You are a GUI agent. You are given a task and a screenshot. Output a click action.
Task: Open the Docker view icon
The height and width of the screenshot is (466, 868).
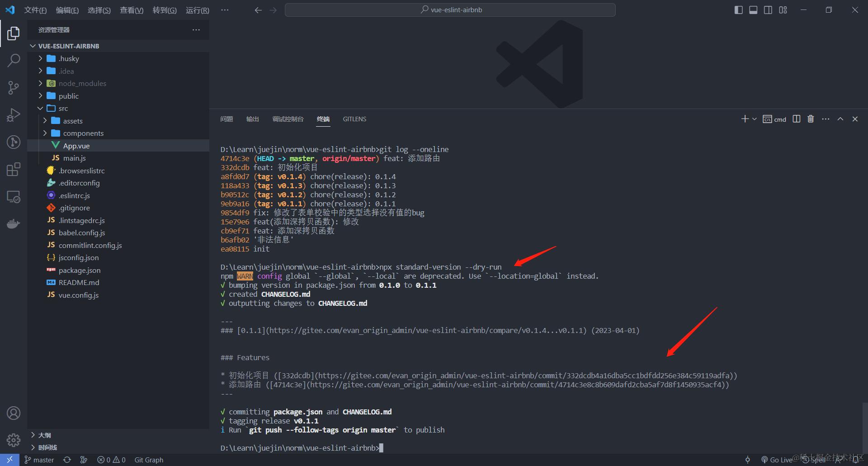[x=14, y=223]
